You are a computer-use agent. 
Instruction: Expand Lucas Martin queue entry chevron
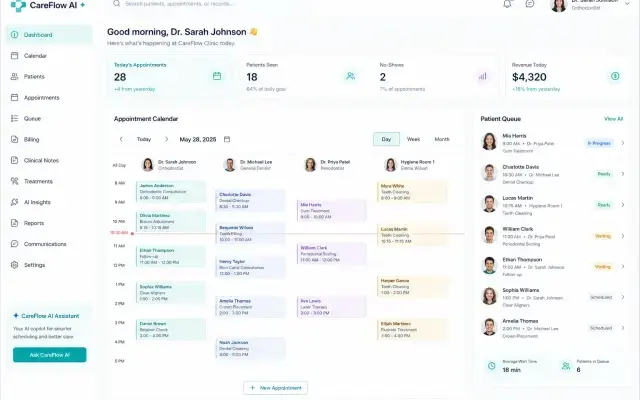coord(623,205)
